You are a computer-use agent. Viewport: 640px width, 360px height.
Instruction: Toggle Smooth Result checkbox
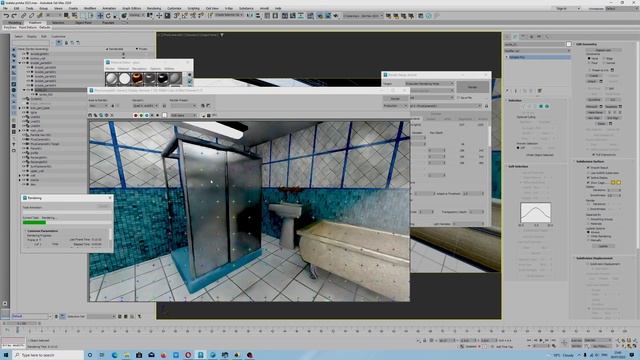pyautogui.click(x=589, y=168)
